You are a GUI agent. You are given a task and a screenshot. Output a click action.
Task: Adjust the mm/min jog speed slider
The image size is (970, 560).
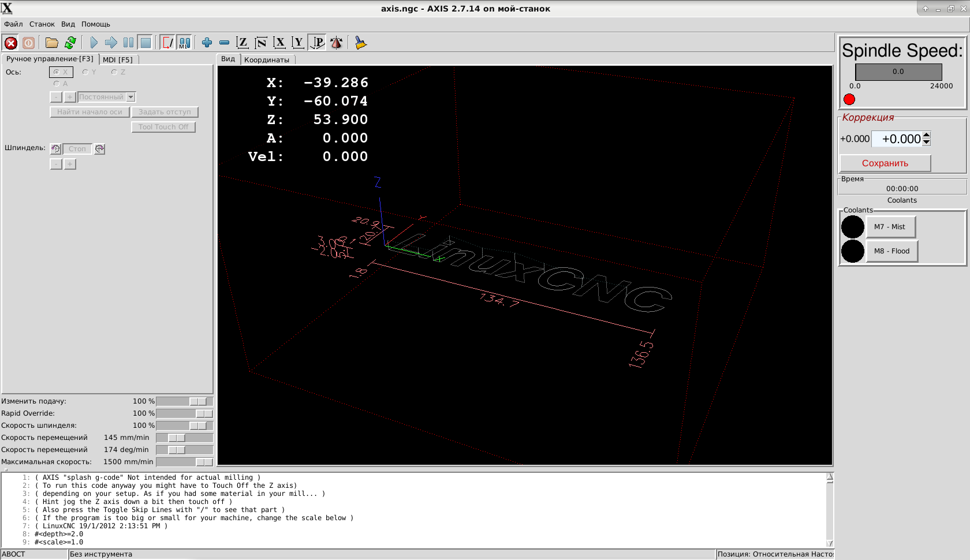[185, 438]
